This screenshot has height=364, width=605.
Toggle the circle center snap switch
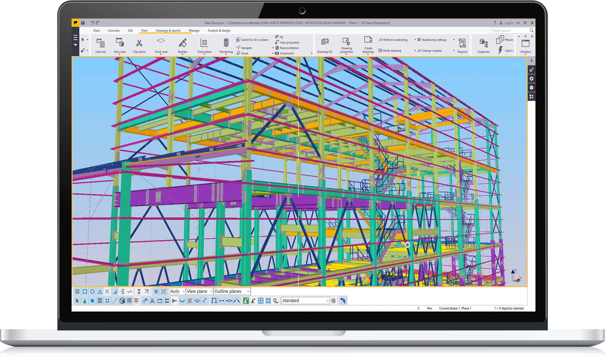[92, 292]
